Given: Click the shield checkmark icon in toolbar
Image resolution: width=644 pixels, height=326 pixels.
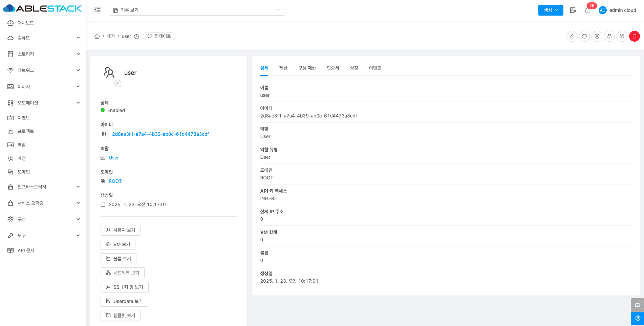Looking at the screenshot, I should pyautogui.click(x=622, y=36).
